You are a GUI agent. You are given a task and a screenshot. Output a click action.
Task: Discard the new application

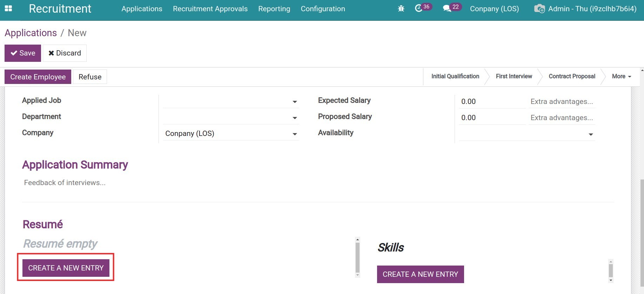click(x=65, y=53)
